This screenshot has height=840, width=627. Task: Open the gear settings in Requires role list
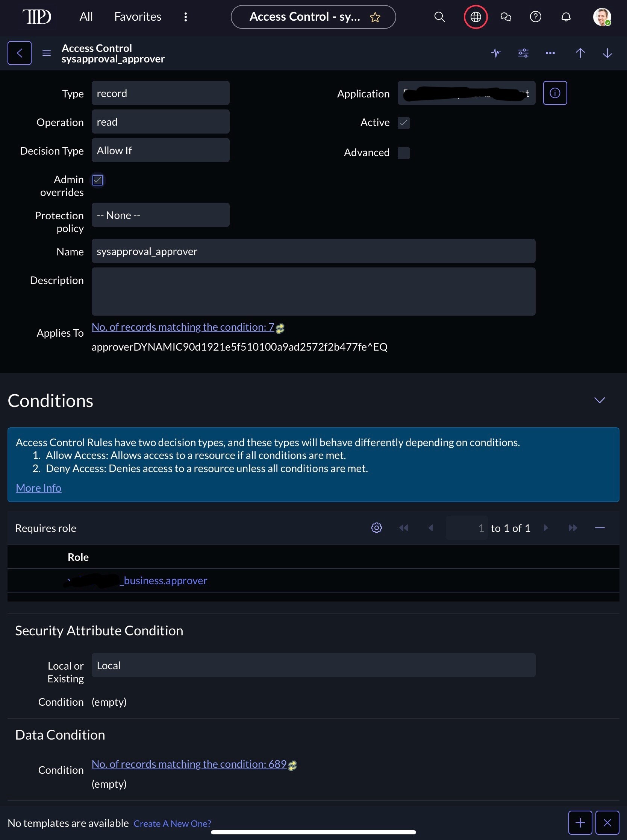click(x=376, y=528)
